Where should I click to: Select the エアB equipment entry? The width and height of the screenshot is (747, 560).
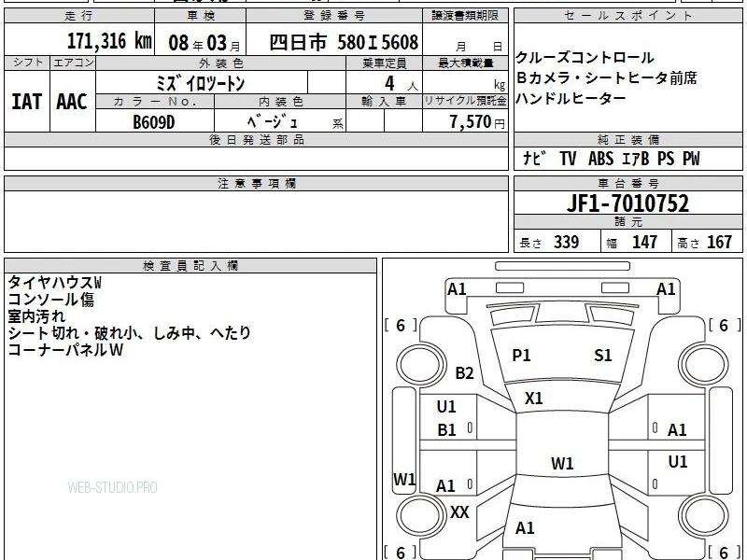pos(636,158)
